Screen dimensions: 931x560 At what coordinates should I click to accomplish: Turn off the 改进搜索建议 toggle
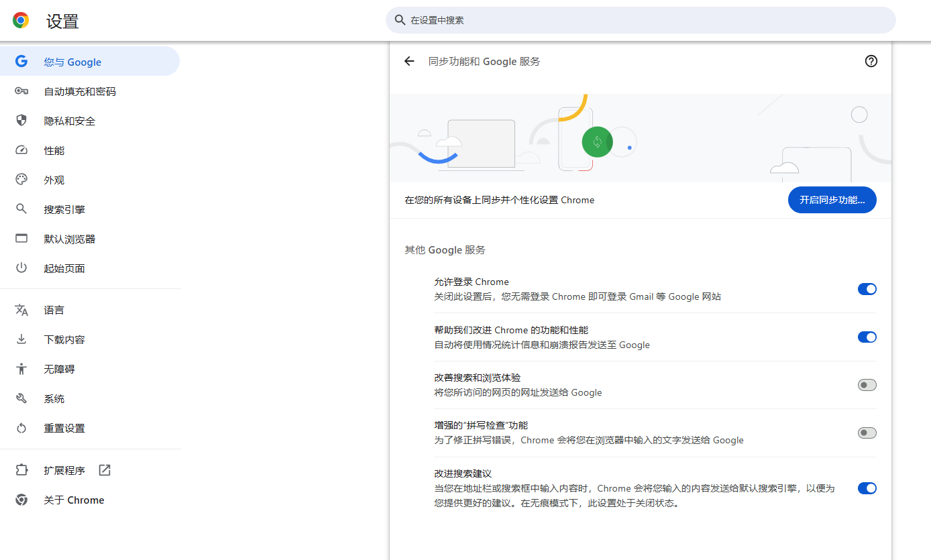coord(867,488)
